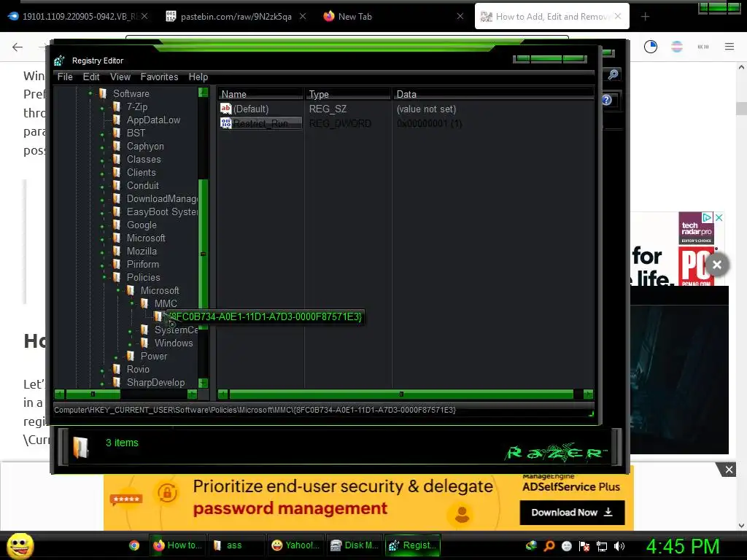Switch to the pastebin.com browser tab
The width and height of the screenshot is (747, 560).
coord(236,17)
